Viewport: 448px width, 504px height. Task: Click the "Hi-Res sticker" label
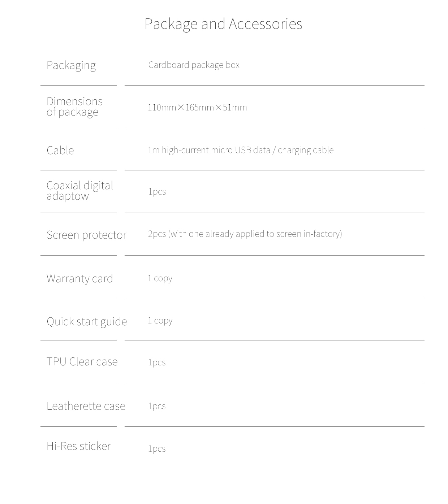78,446
